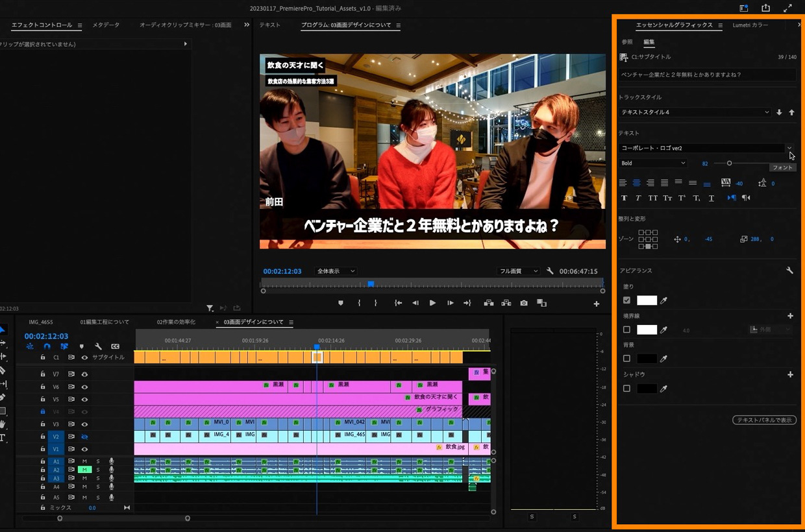Unmute track A2
Image resolution: width=805 pixels, height=532 pixels.
pyautogui.click(x=84, y=470)
